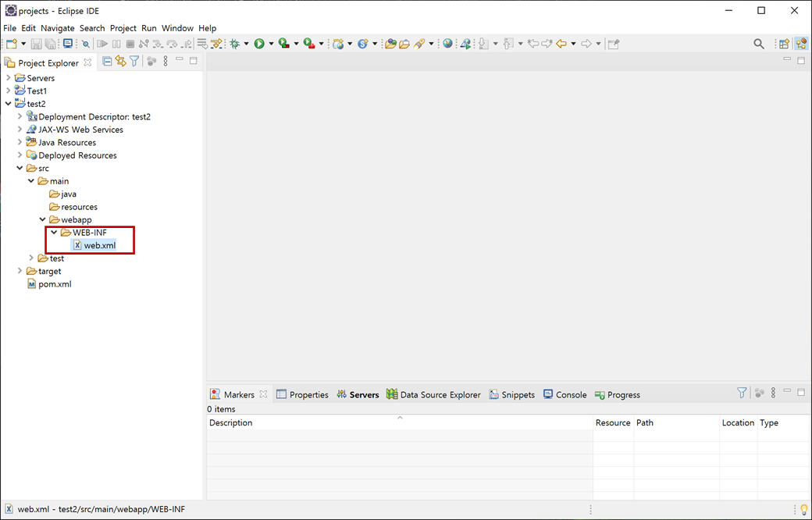Expand the Test1 project node
This screenshot has height=520, width=812.
tap(9, 91)
